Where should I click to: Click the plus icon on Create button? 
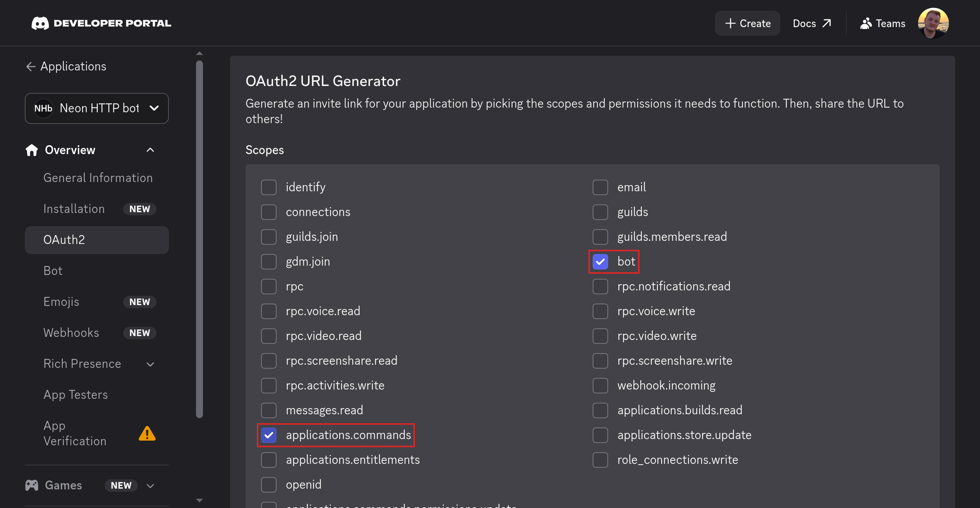(x=730, y=23)
